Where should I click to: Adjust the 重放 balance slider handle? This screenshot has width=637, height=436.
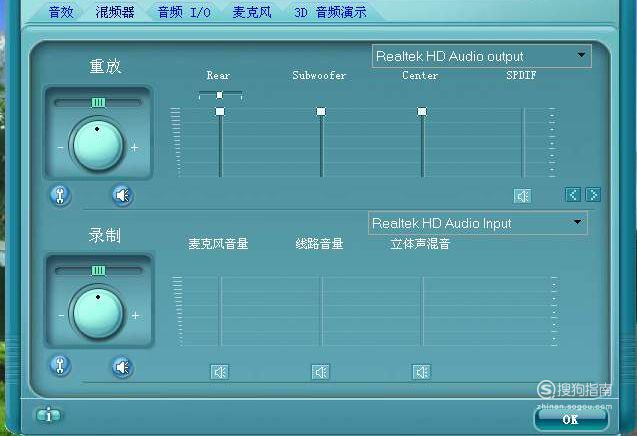(x=98, y=102)
